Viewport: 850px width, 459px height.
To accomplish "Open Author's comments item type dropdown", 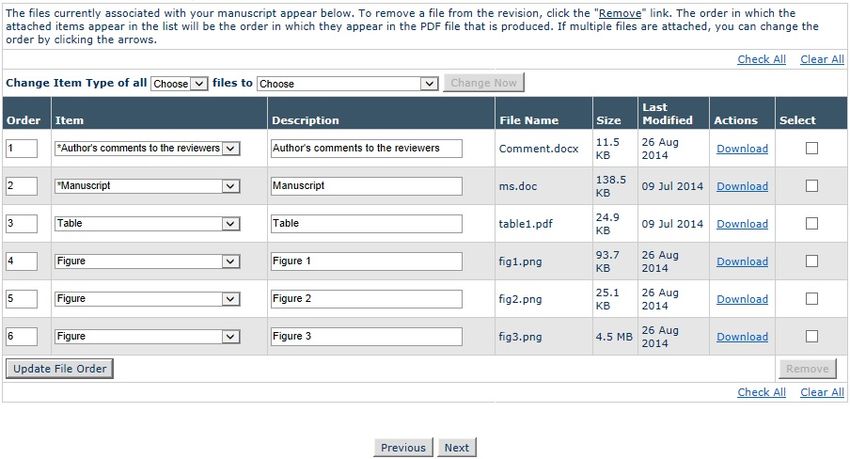I will (x=147, y=148).
